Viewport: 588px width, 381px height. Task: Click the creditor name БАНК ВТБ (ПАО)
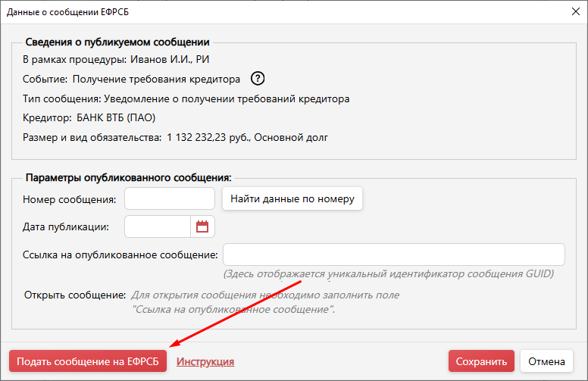(116, 117)
